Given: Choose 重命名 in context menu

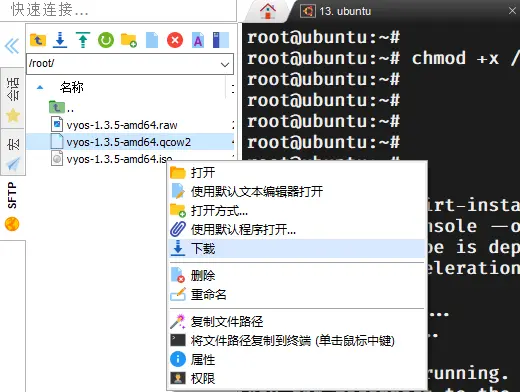Looking at the screenshot, I should click(297, 295).
